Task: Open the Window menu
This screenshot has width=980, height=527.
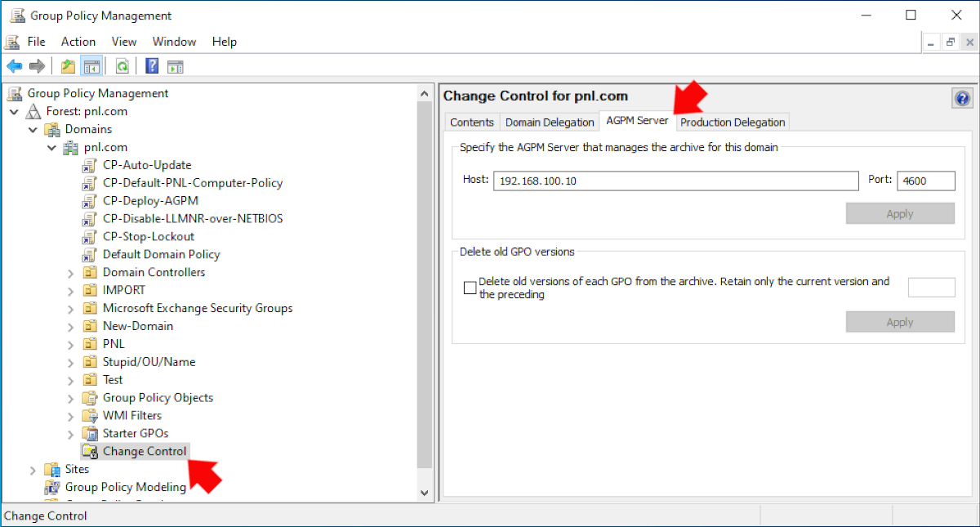Action: pyautogui.click(x=174, y=42)
